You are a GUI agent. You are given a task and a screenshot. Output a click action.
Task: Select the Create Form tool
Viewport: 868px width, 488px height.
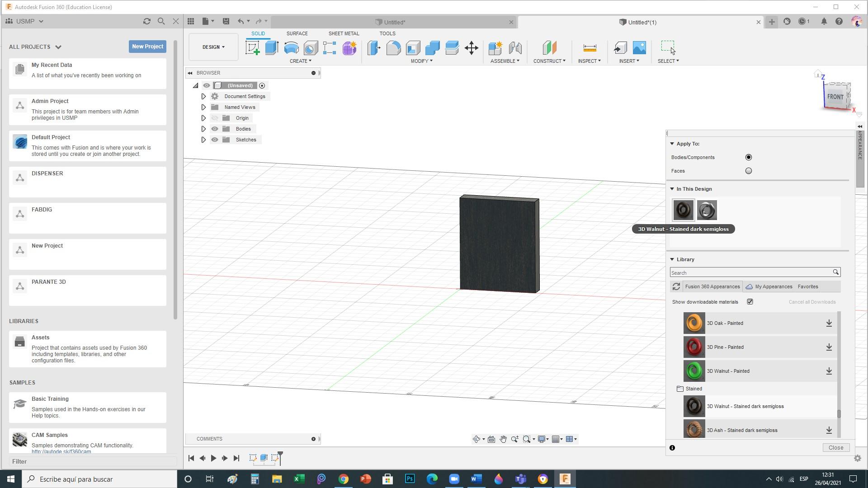click(x=349, y=48)
